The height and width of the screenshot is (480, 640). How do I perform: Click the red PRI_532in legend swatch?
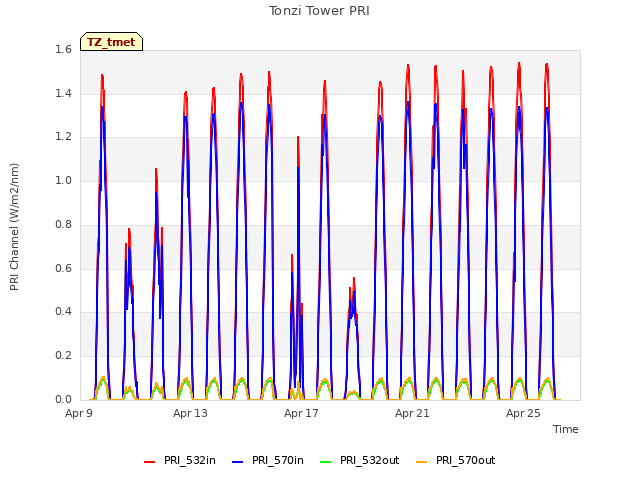pos(149,462)
